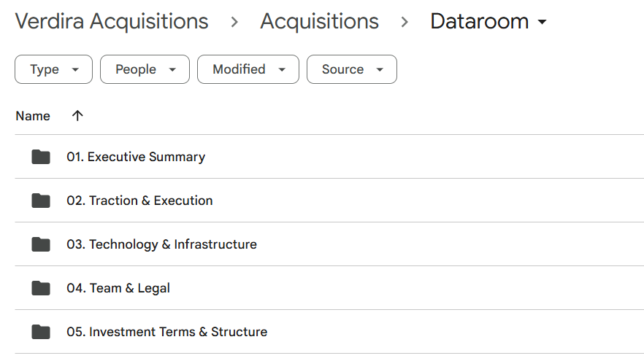This screenshot has height=361, width=644.
Task: Go to Verdira Acquisitions breadcrumb
Action: pyautogui.click(x=112, y=22)
